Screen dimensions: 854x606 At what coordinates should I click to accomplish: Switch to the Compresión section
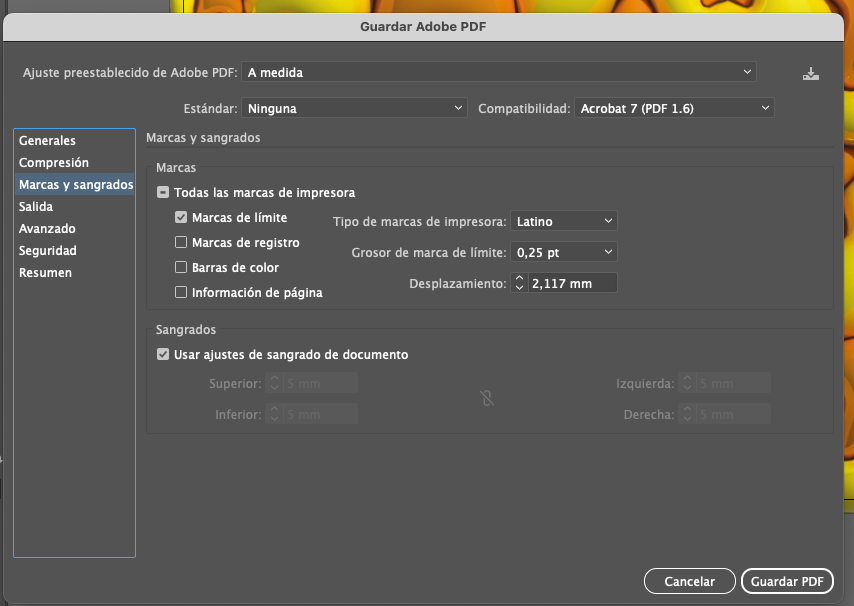coord(54,163)
